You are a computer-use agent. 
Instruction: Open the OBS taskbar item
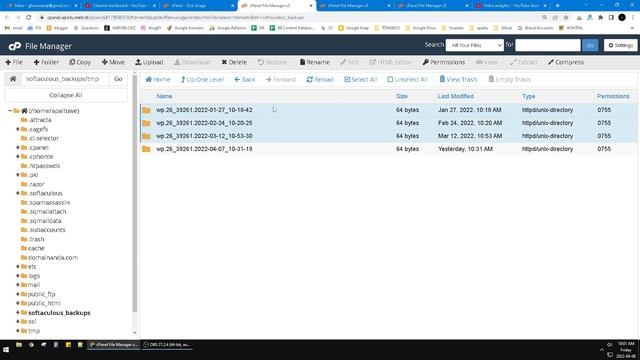click(167, 345)
